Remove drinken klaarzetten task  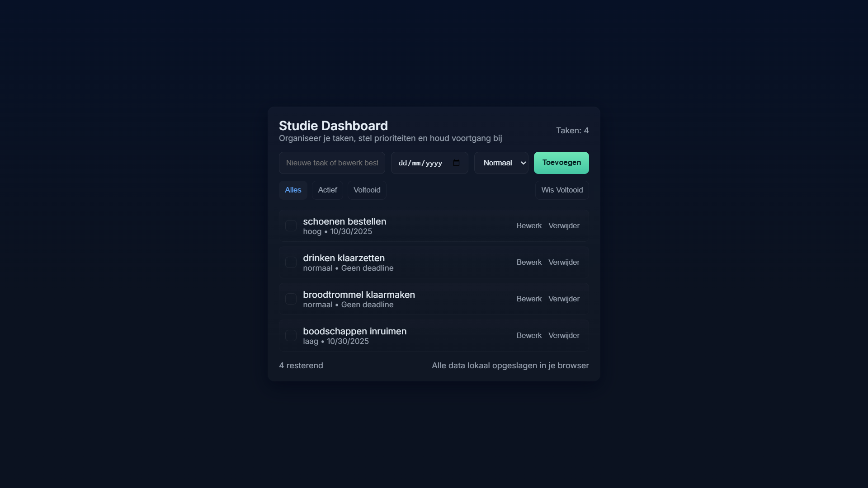click(564, 263)
